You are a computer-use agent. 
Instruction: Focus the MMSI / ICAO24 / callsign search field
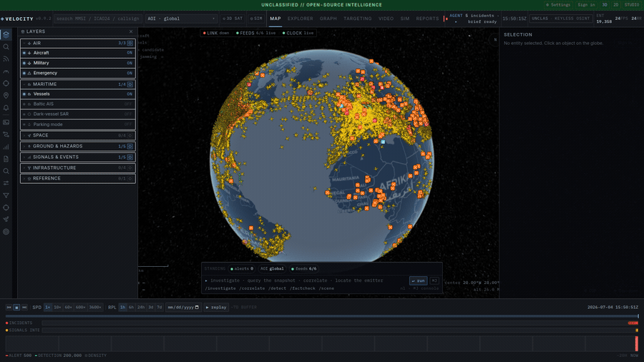(98, 19)
